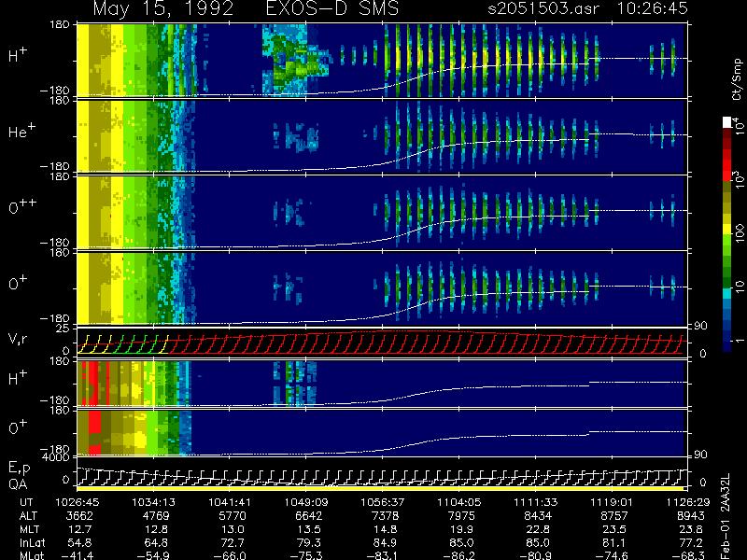
Task: Click the file name 's2051503.asr'
Action: (x=543, y=8)
